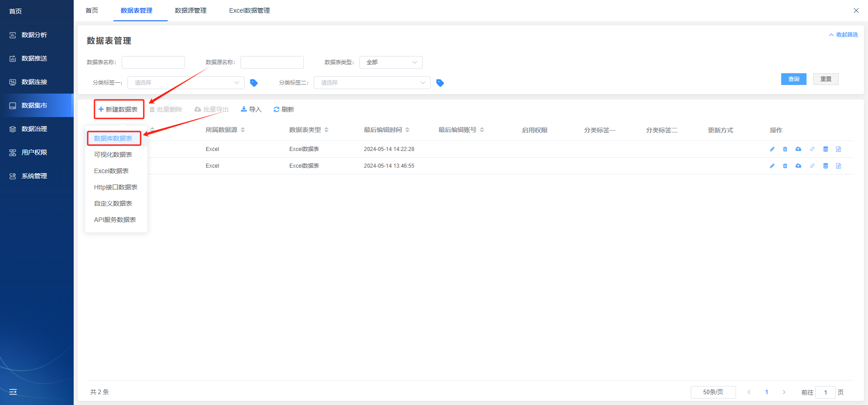Click 导入 import button
This screenshot has height=405, width=868.
[251, 109]
